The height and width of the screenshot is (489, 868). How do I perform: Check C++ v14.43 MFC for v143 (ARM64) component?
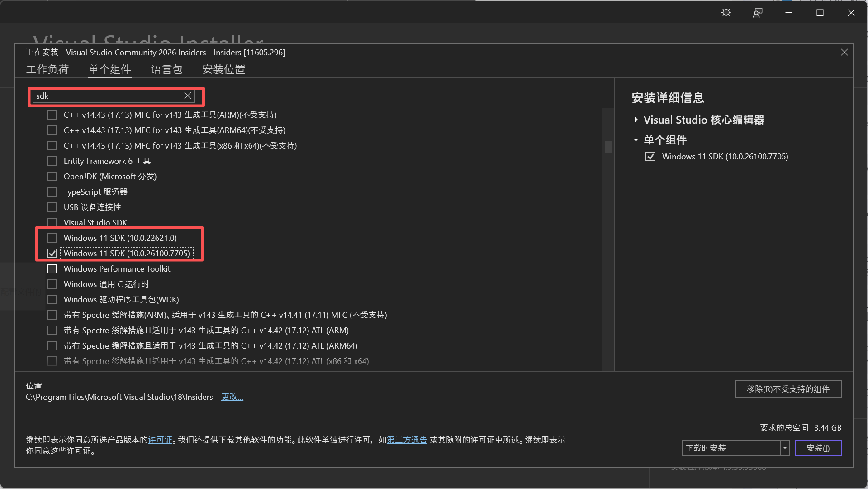52,130
